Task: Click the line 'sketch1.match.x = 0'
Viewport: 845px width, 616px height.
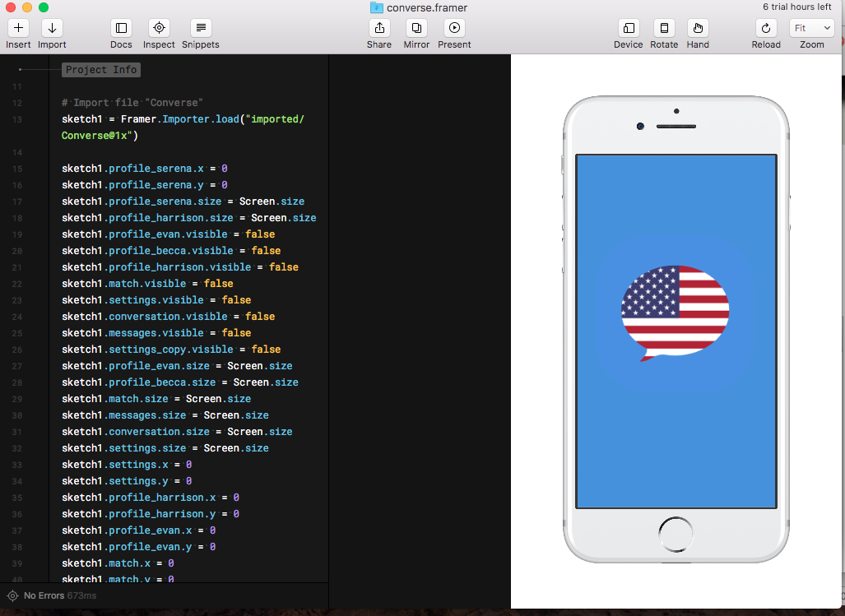Action: coord(118,563)
